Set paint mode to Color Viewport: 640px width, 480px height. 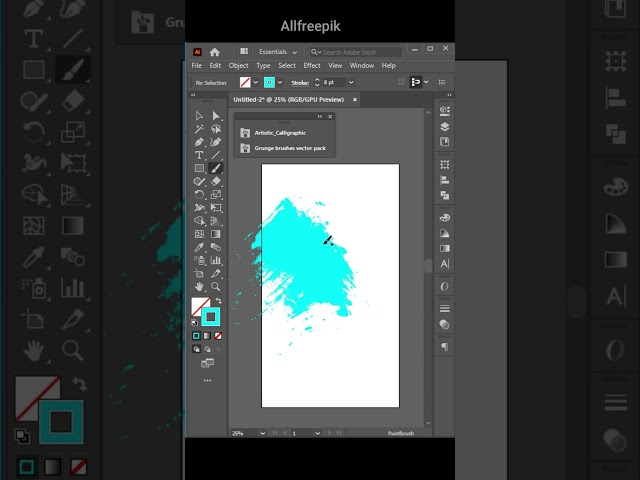tap(196, 336)
